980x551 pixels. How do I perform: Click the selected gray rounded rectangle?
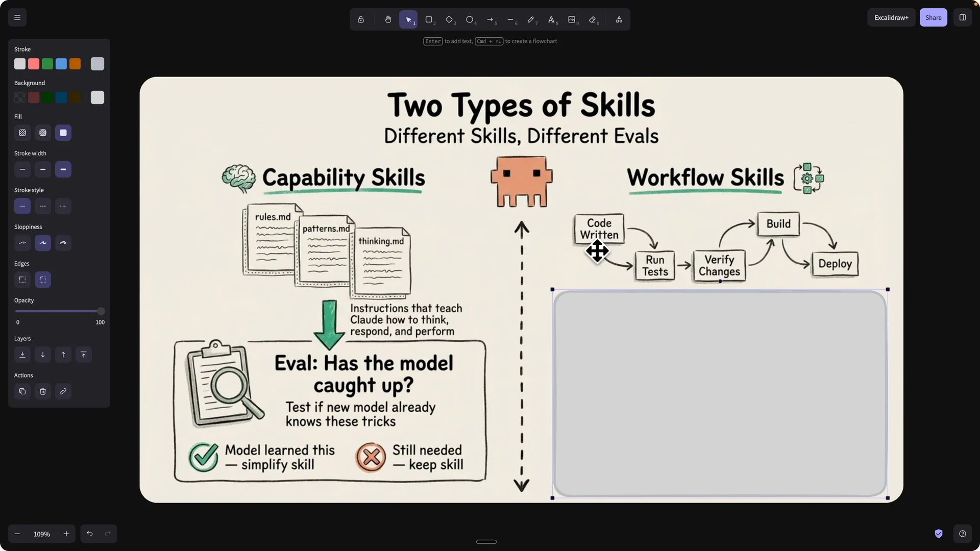tap(720, 393)
